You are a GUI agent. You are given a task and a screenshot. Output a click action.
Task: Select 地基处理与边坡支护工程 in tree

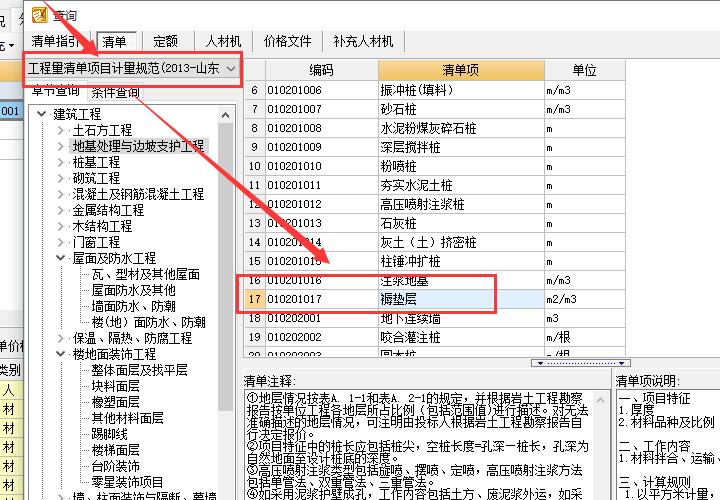(x=138, y=146)
